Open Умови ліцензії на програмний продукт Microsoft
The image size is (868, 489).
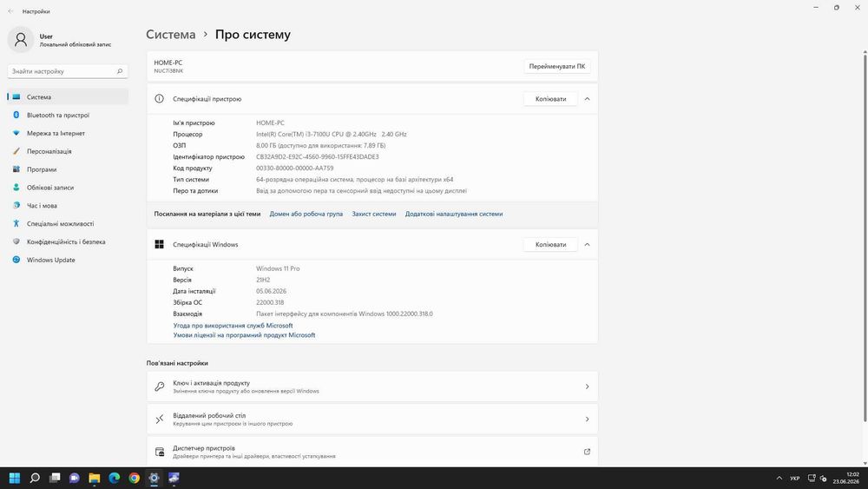point(244,335)
